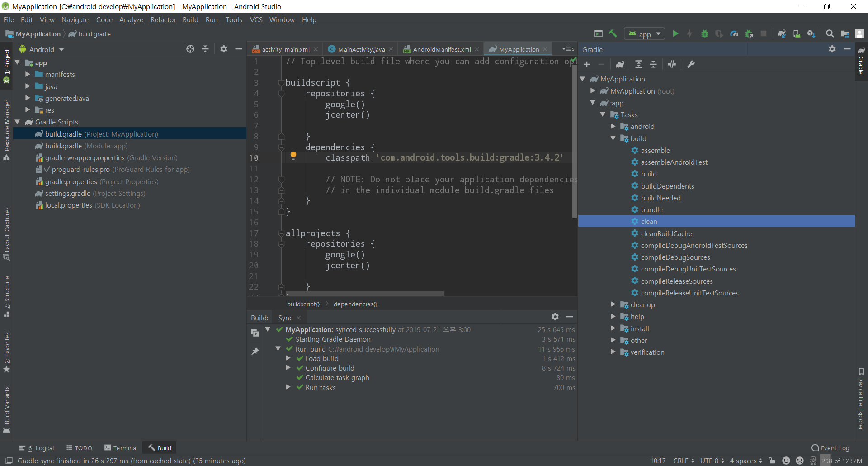Click the plus icon in Gradle panel

coord(587,64)
